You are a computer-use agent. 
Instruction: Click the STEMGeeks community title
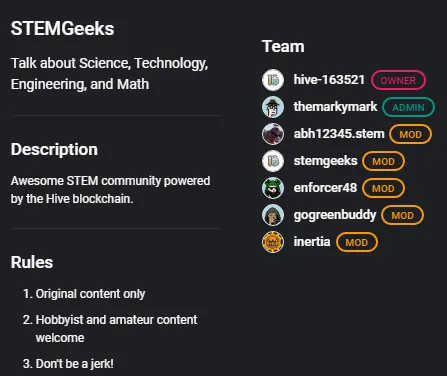(x=63, y=29)
